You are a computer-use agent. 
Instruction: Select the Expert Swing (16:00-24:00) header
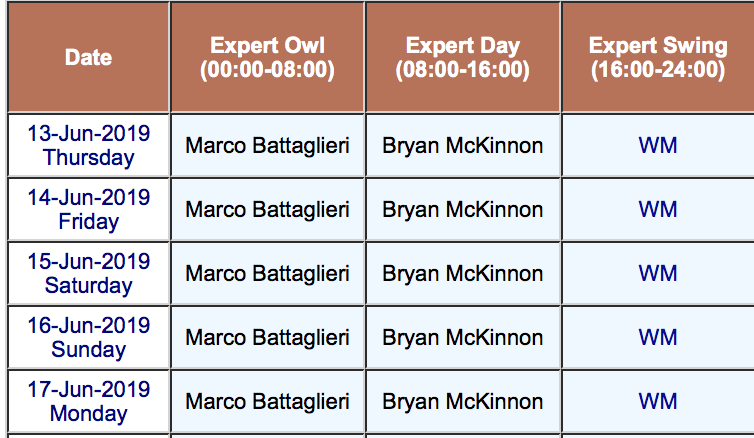coord(658,57)
